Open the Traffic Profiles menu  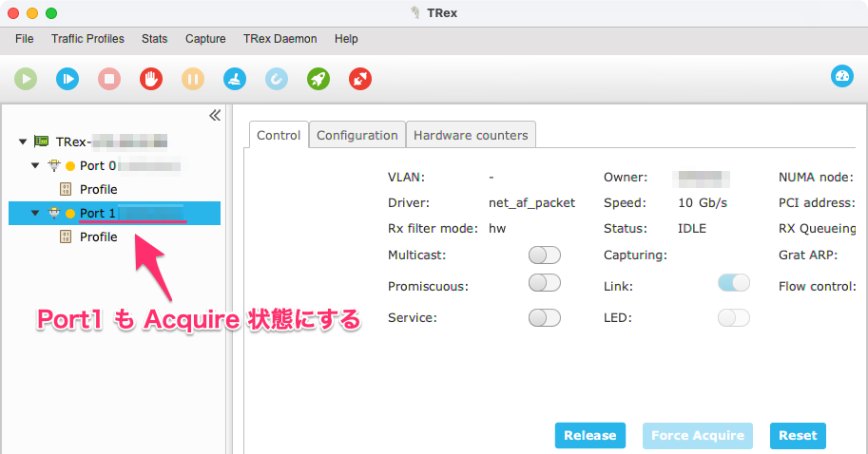pyautogui.click(x=88, y=39)
